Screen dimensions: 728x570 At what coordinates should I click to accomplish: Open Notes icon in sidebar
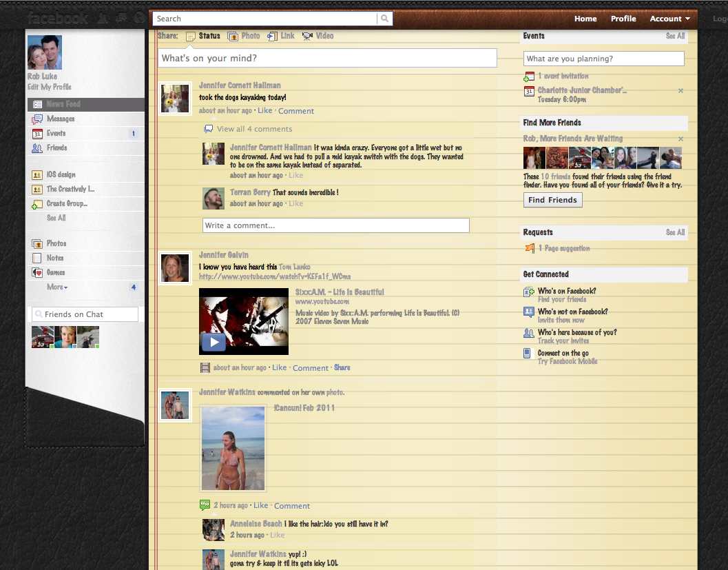(x=37, y=258)
